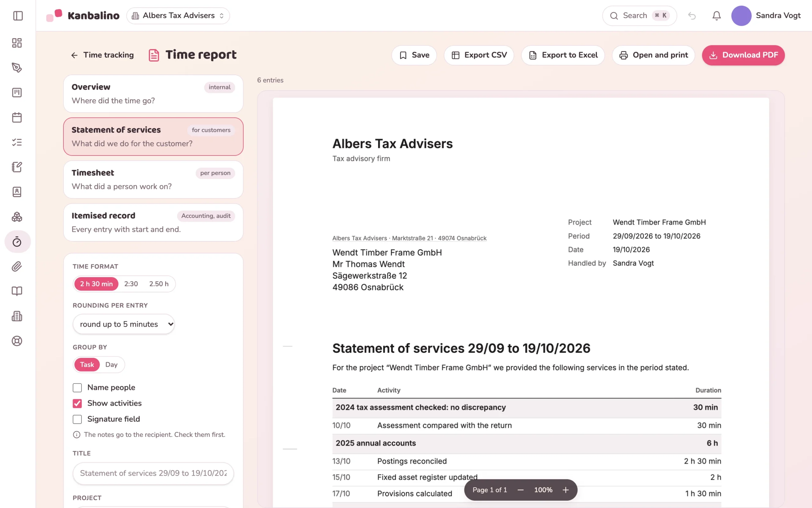
Task: Click Open and print
Action: (x=653, y=55)
